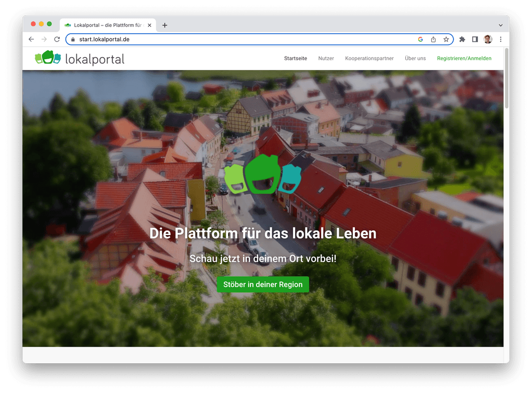Toggle the browser side panel
This screenshot has height=393, width=532.
475,39
